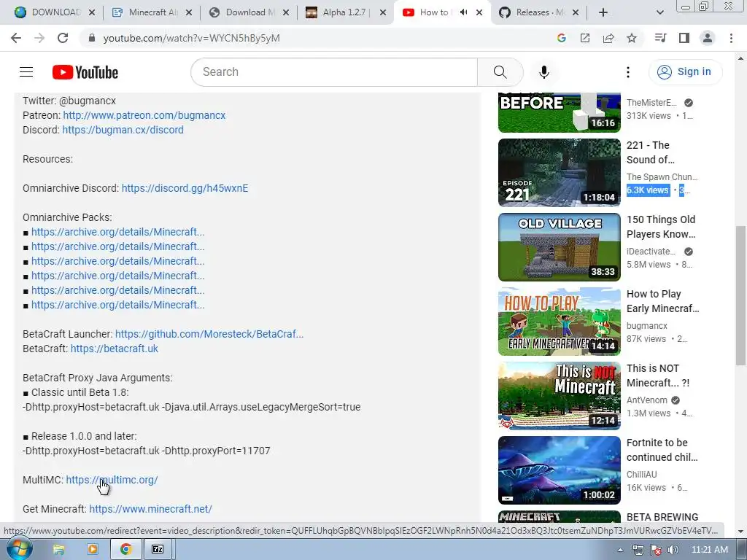Open The Spawn Chunks channel name
747x560 pixels.
point(662,176)
